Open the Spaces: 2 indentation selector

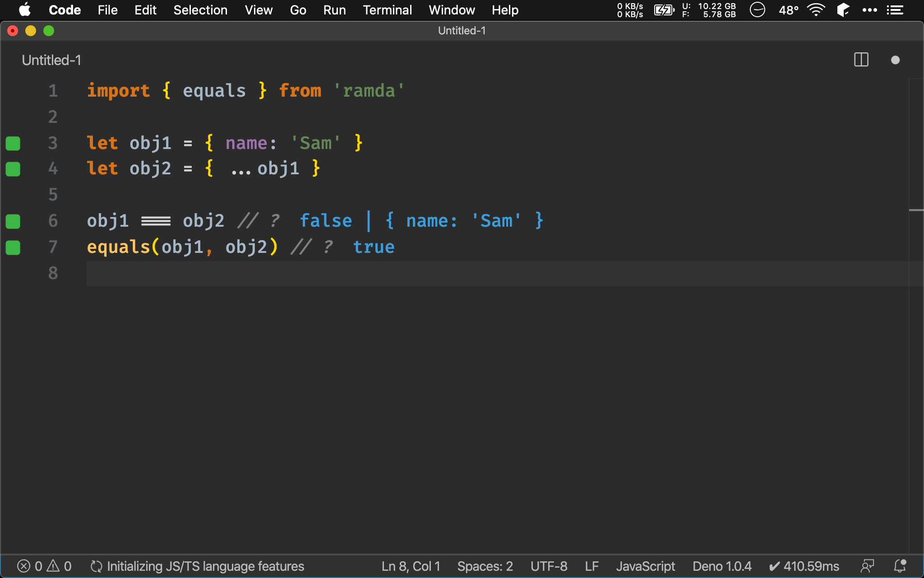pyautogui.click(x=485, y=566)
